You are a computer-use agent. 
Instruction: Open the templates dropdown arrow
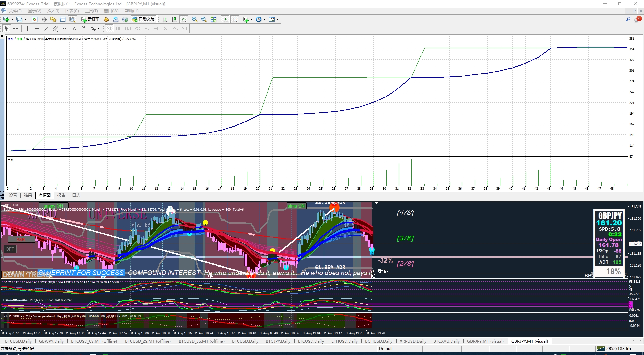[x=278, y=19]
